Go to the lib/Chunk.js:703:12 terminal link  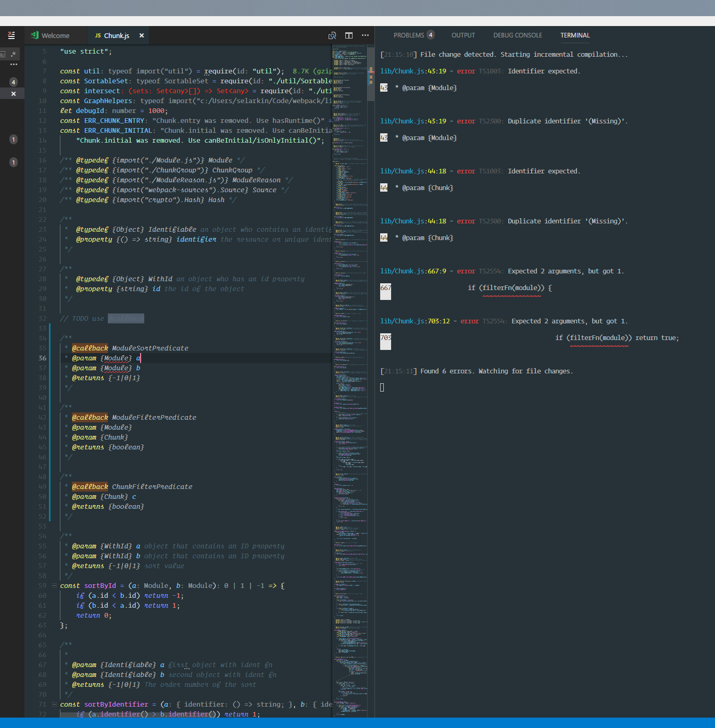415,321
